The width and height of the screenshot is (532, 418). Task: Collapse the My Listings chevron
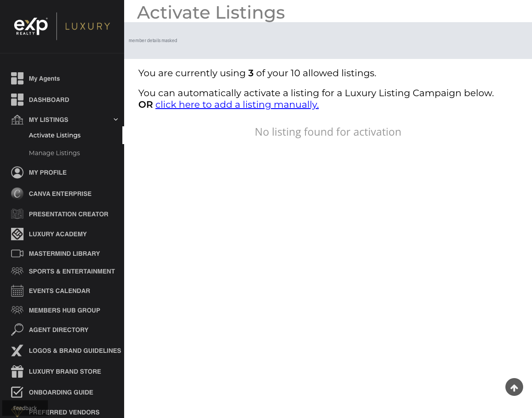click(116, 120)
